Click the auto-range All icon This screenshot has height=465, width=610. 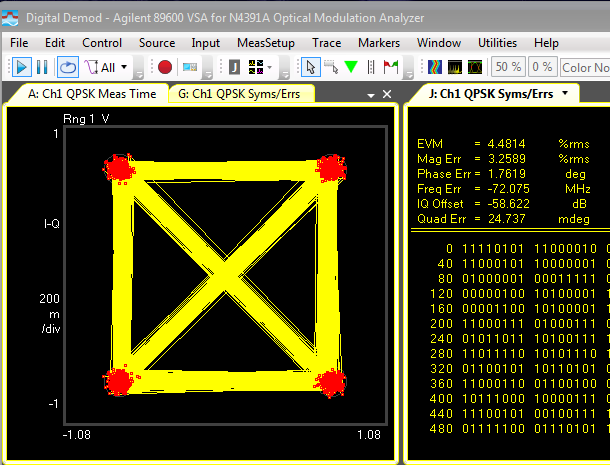100,67
